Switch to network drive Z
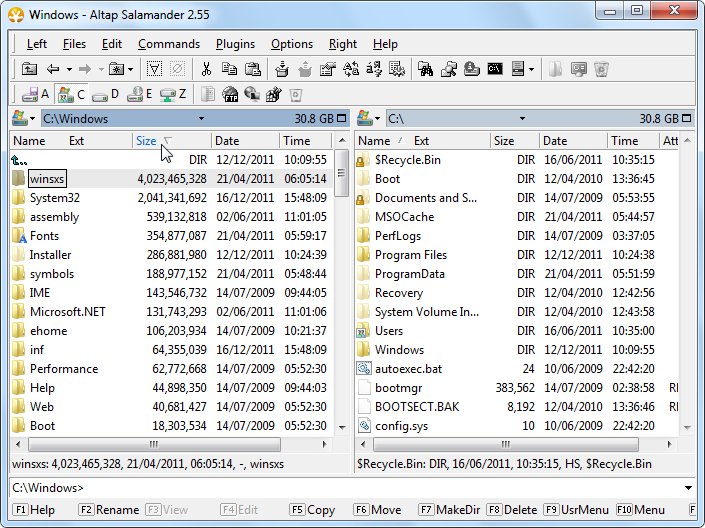The width and height of the screenshot is (705, 528). (173, 94)
